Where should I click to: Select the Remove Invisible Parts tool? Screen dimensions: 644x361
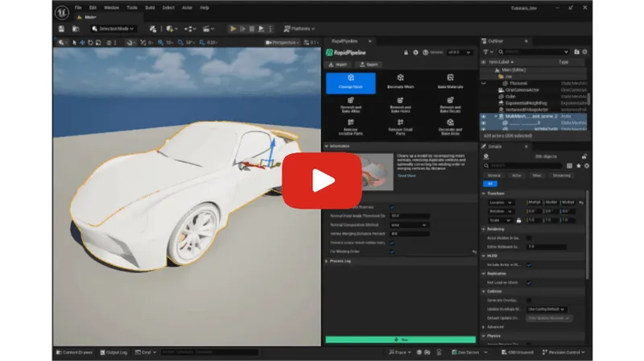tap(351, 127)
